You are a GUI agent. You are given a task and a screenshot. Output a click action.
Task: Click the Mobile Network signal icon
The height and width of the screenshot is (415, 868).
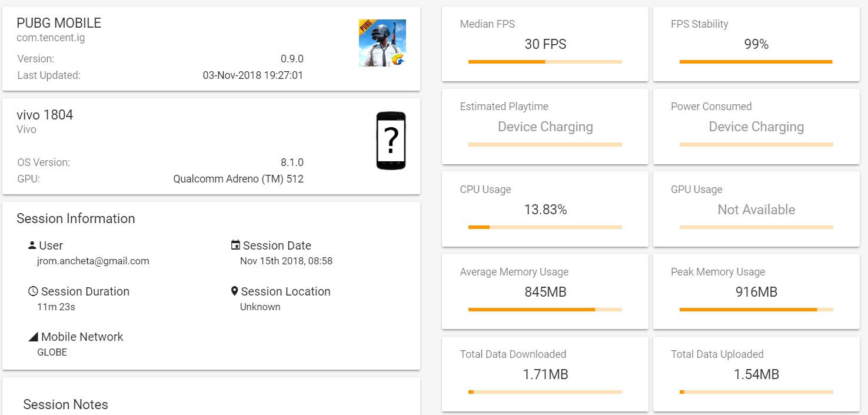33,337
